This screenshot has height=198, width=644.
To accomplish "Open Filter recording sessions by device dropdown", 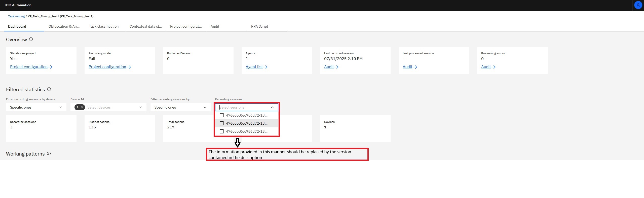I will point(36,107).
